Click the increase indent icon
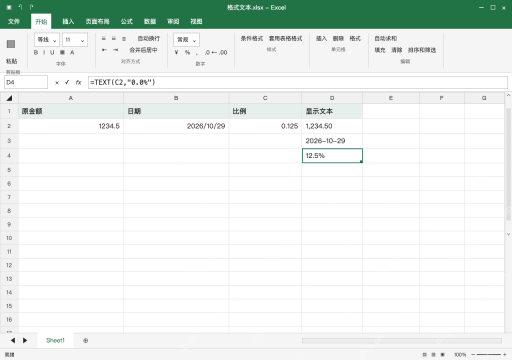512x360 pixels. pos(115,50)
